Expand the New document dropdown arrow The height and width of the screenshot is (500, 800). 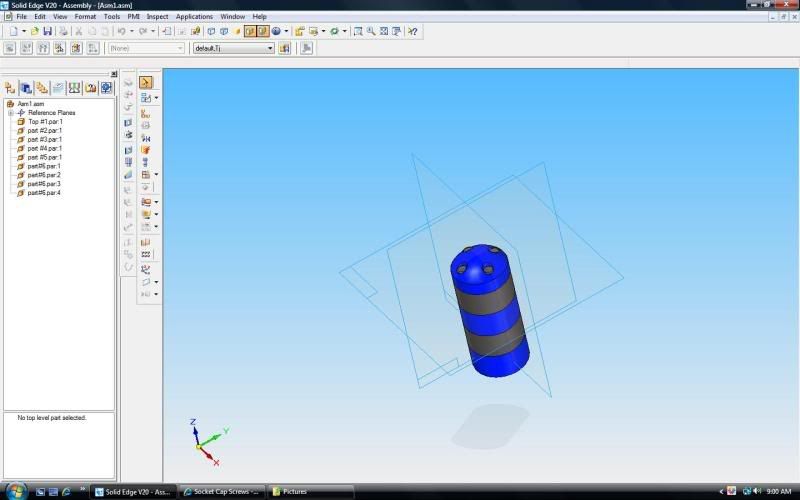point(23,32)
